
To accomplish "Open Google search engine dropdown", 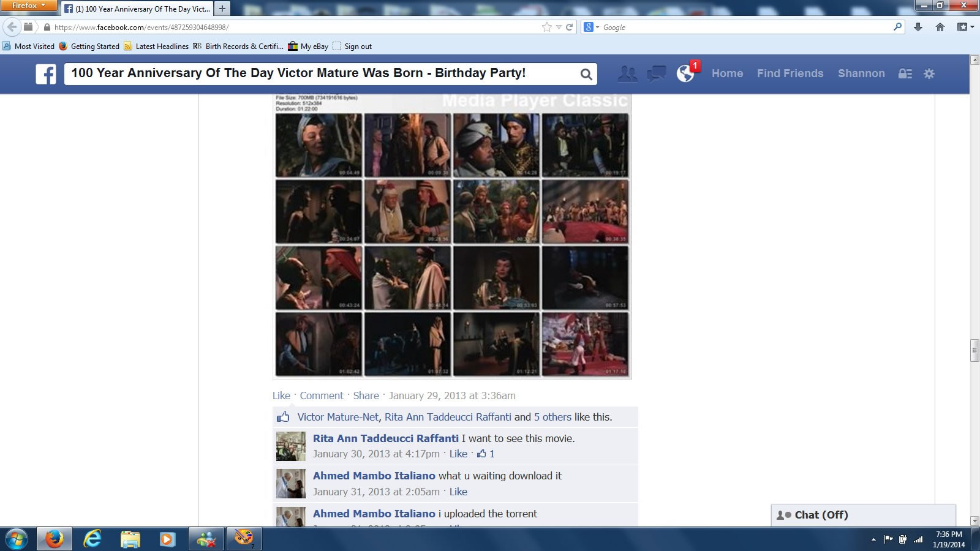I will pyautogui.click(x=592, y=27).
